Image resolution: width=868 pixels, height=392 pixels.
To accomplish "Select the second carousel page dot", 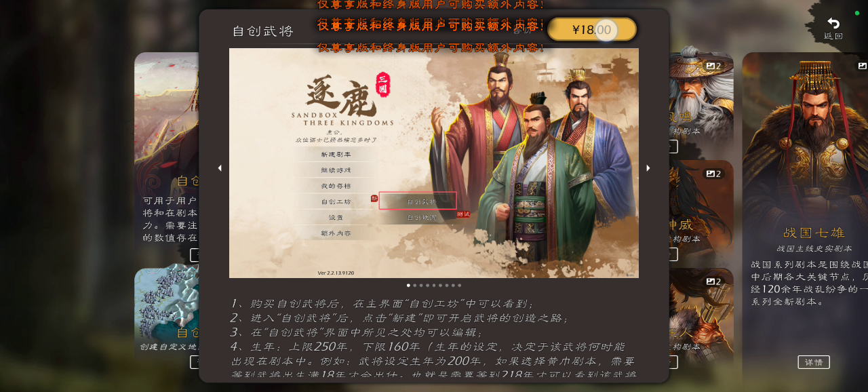I will (415, 286).
